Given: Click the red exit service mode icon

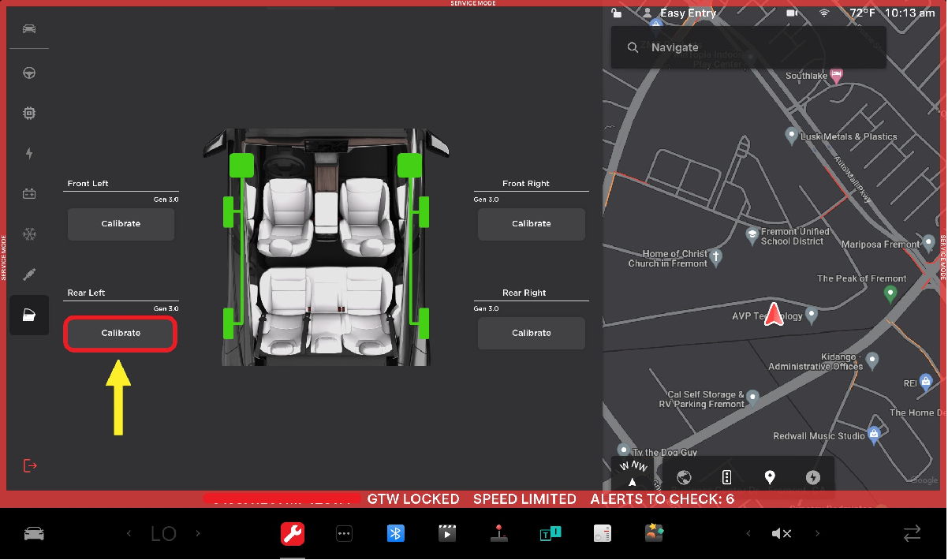Looking at the screenshot, I should tap(30, 465).
